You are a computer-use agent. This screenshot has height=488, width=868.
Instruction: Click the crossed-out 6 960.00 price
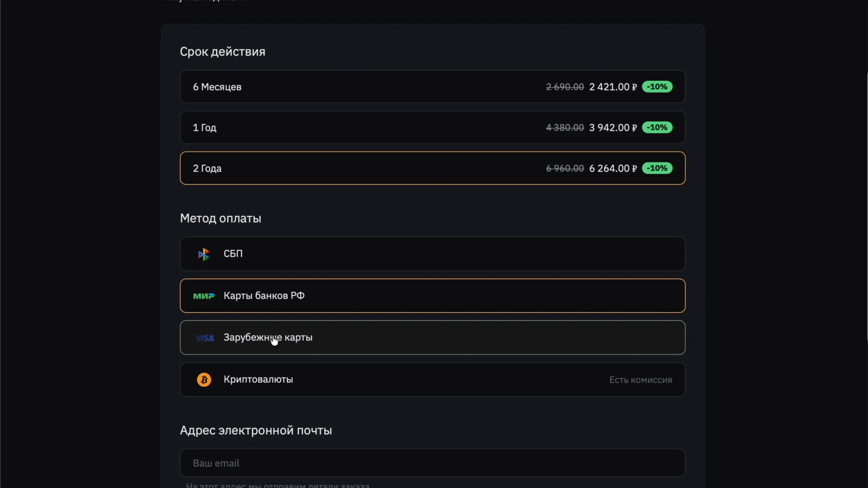point(565,168)
